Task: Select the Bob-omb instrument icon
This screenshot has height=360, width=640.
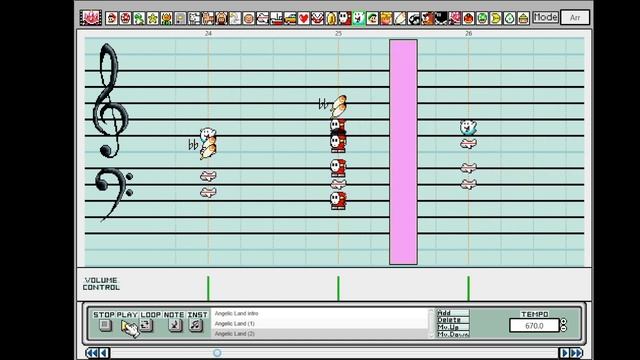Action: pos(441,18)
